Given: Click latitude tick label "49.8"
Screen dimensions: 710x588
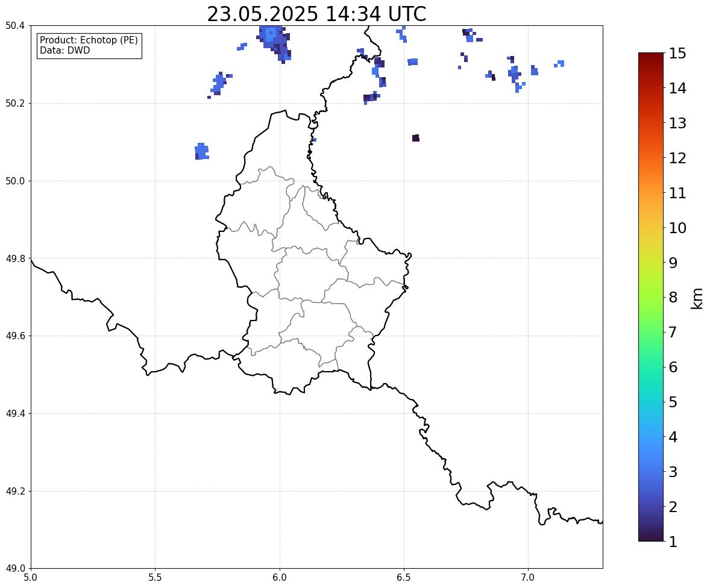Looking at the screenshot, I should click(x=15, y=258).
